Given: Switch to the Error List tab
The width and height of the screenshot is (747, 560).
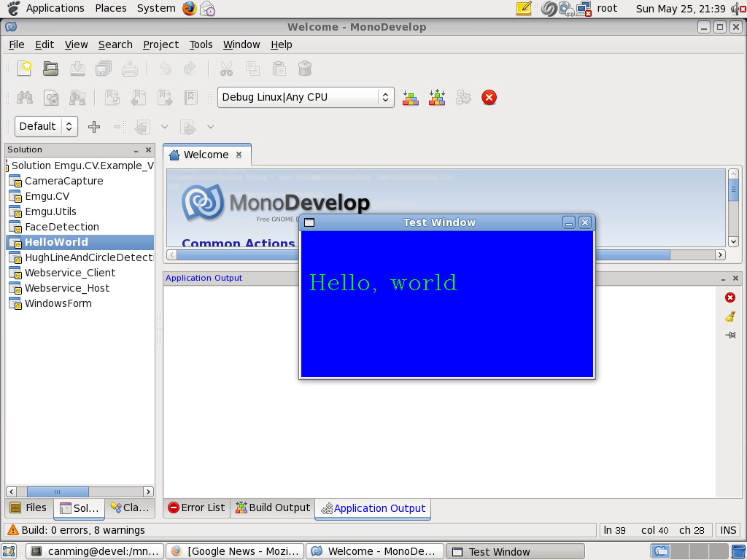Looking at the screenshot, I should (197, 507).
